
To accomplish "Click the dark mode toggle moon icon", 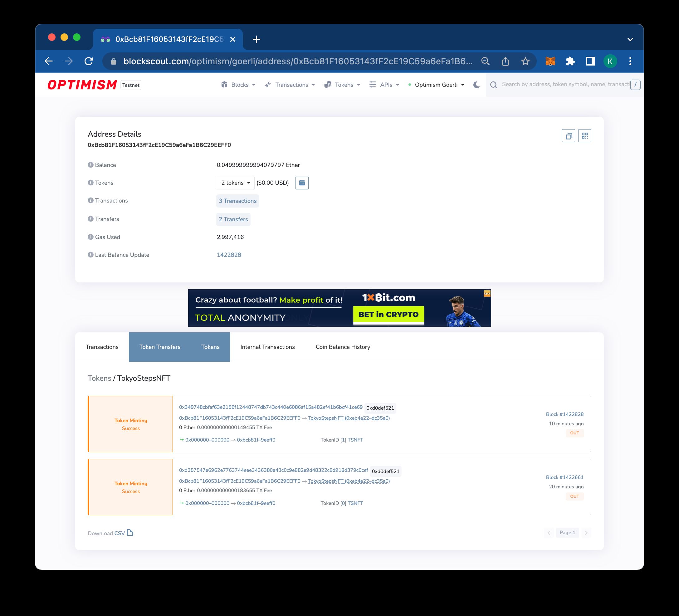I will pos(478,85).
